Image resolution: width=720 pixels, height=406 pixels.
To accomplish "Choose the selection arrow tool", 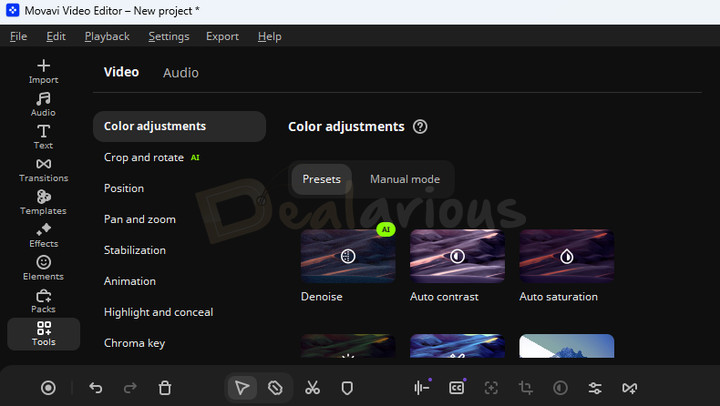I will pos(242,388).
